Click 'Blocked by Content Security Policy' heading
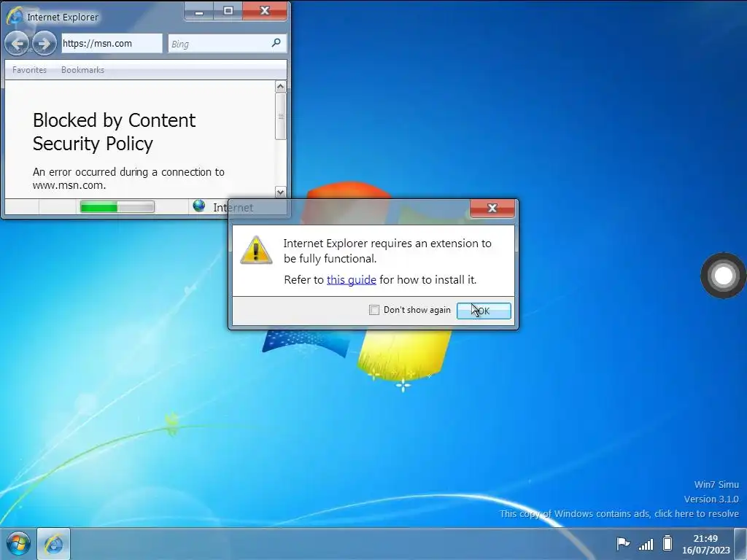 115,132
